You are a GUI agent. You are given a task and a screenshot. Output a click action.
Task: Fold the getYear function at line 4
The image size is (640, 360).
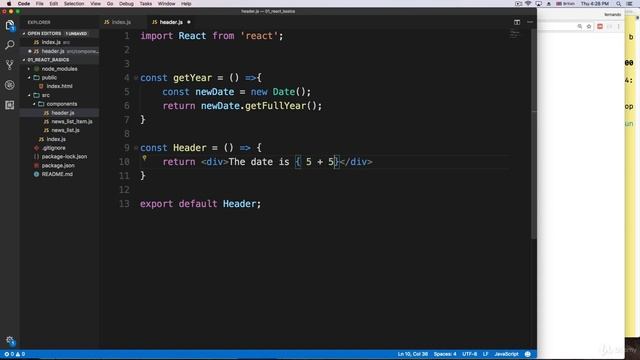[x=136, y=78]
